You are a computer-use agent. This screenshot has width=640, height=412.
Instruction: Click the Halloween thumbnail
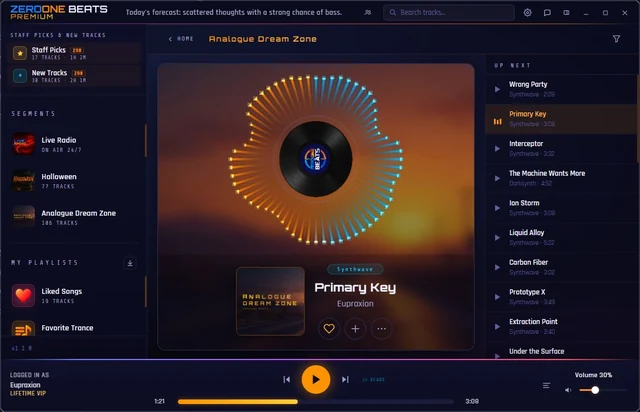pyautogui.click(x=23, y=180)
